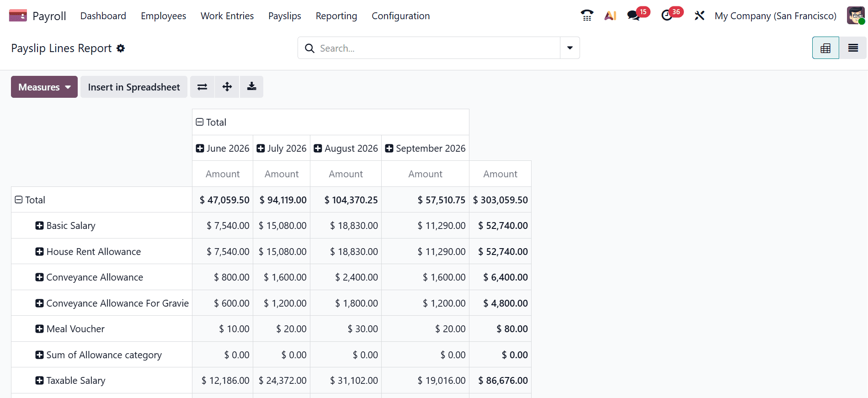Flip the pivot axes
The image size is (868, 398).
tap(202, 87)
